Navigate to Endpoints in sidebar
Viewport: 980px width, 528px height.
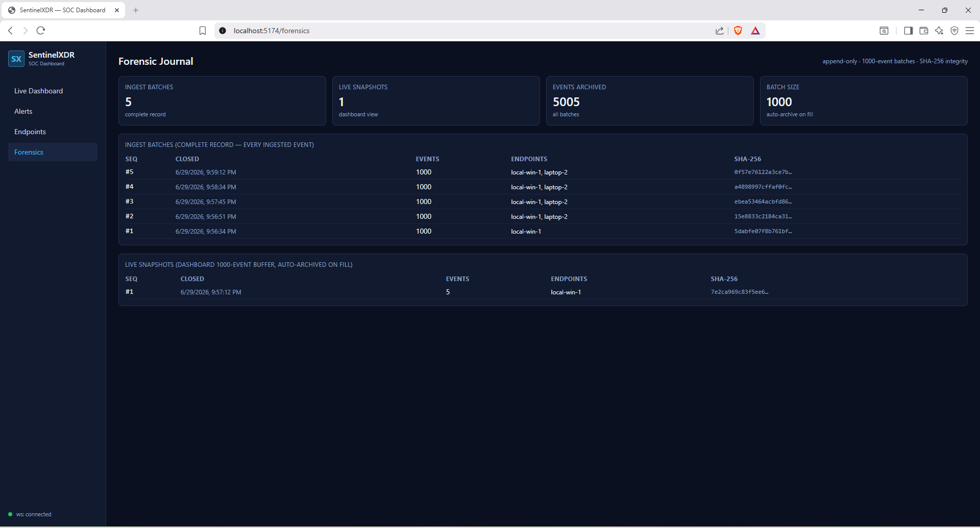point(53,132)
